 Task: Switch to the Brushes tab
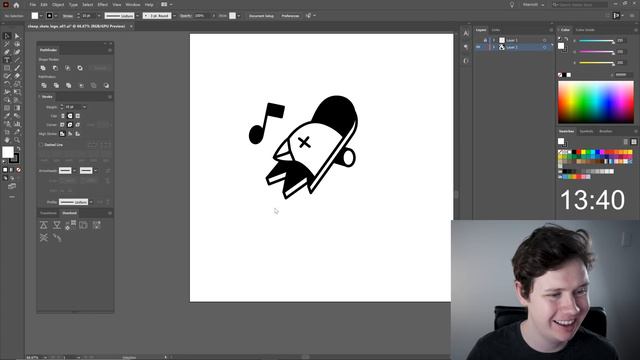(606, 131)
